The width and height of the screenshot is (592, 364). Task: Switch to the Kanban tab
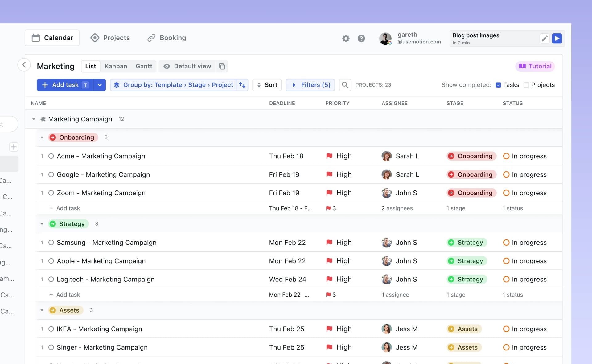coord(116,66)
